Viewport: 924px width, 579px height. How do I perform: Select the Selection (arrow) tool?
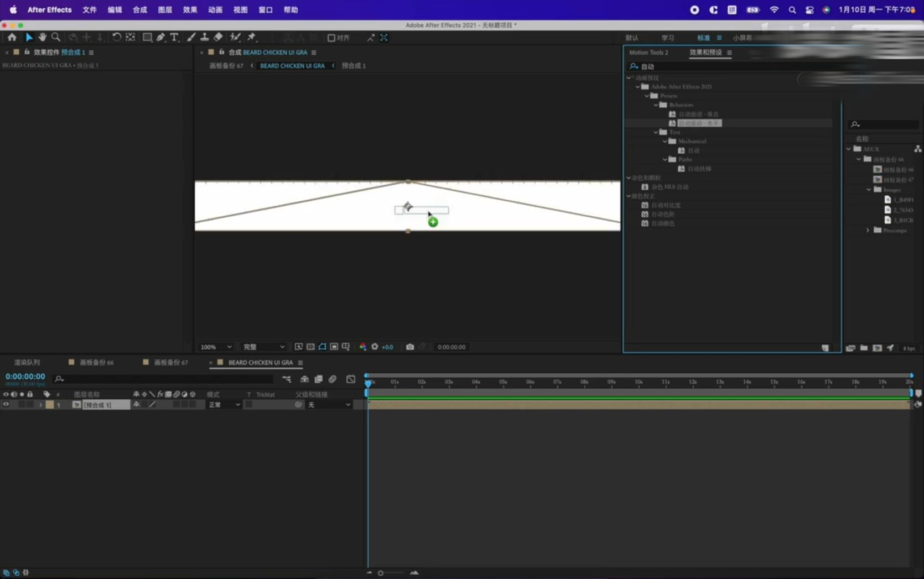tap(29, 37)
